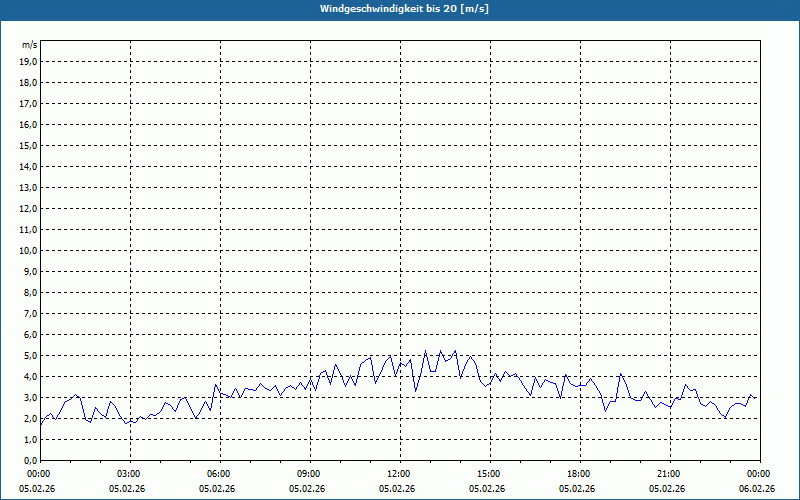800x500 pixels.
Task: Click the 7,0 y-axis label
Action: pyautogui.click(x=31, y=313)
